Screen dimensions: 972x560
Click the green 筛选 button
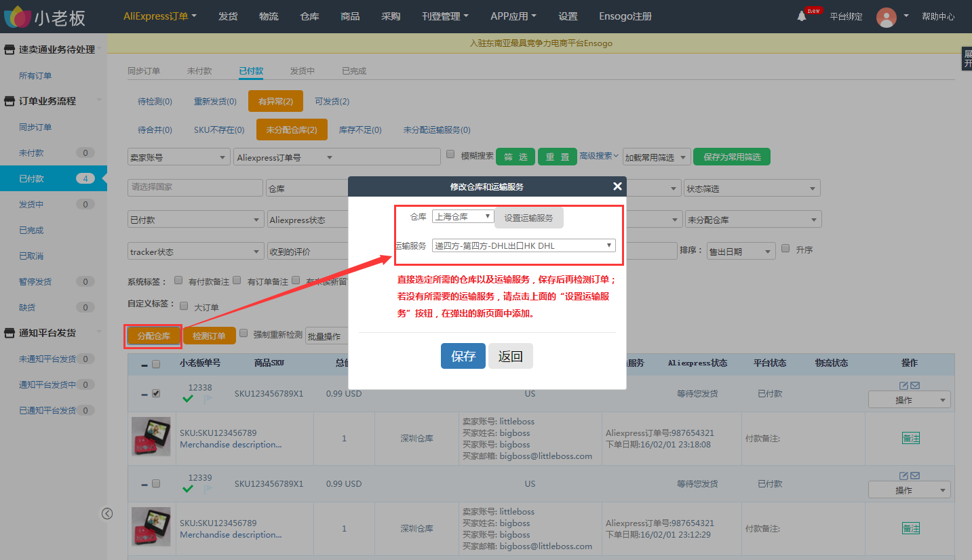516,157
